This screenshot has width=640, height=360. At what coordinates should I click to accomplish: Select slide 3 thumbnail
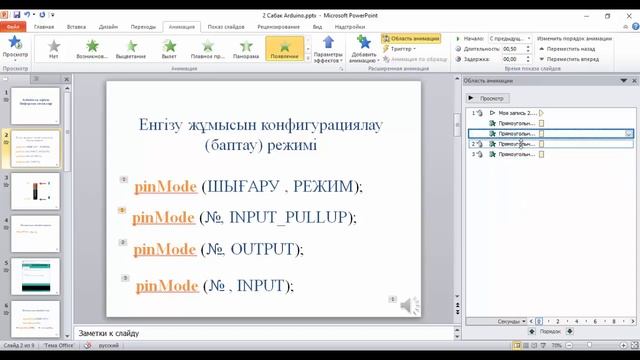(35, 191)
